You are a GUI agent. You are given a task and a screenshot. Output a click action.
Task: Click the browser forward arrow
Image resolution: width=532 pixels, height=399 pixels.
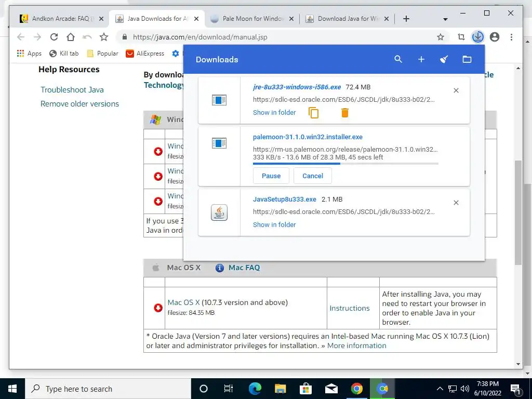point(37,37)
